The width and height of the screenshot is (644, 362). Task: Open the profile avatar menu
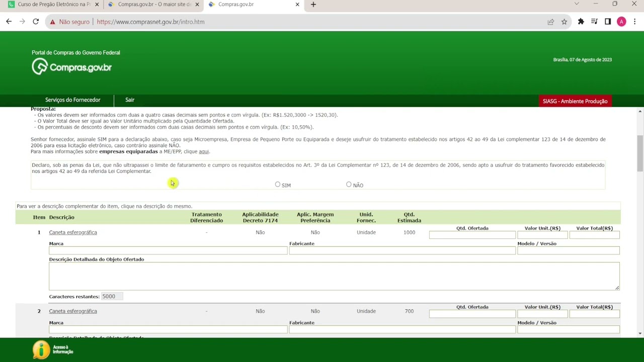621,22
